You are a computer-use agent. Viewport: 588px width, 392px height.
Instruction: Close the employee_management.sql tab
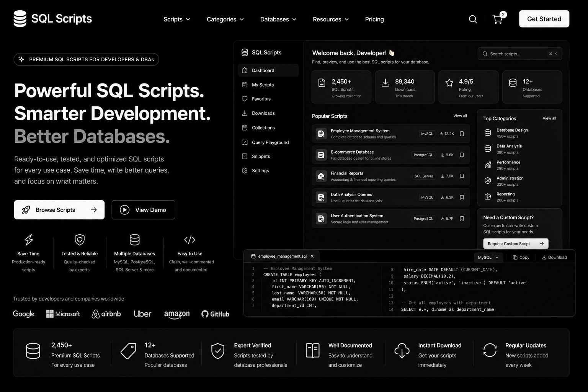coord(312,256)
